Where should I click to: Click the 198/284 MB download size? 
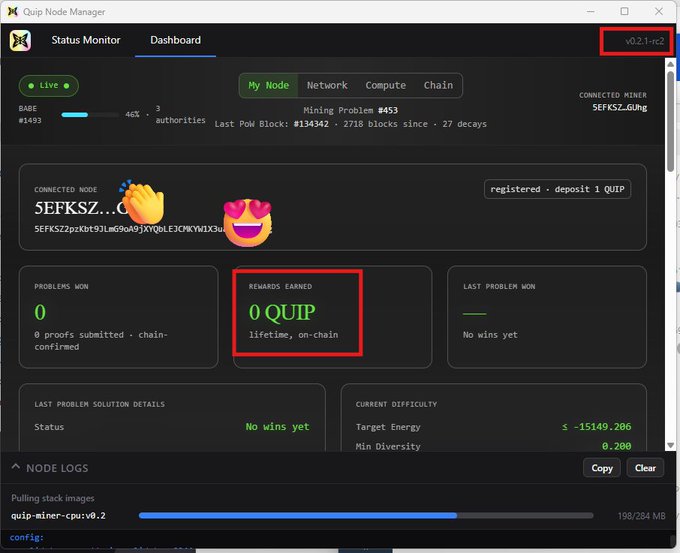pos(641,516)
